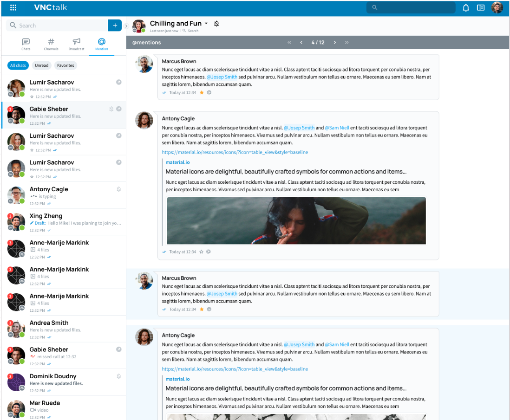The height and width of the screenshot is (420, 510).
Task: Jump to the last mention with double-right arrows
Action: pyautogui.click(x=347, y=43)
